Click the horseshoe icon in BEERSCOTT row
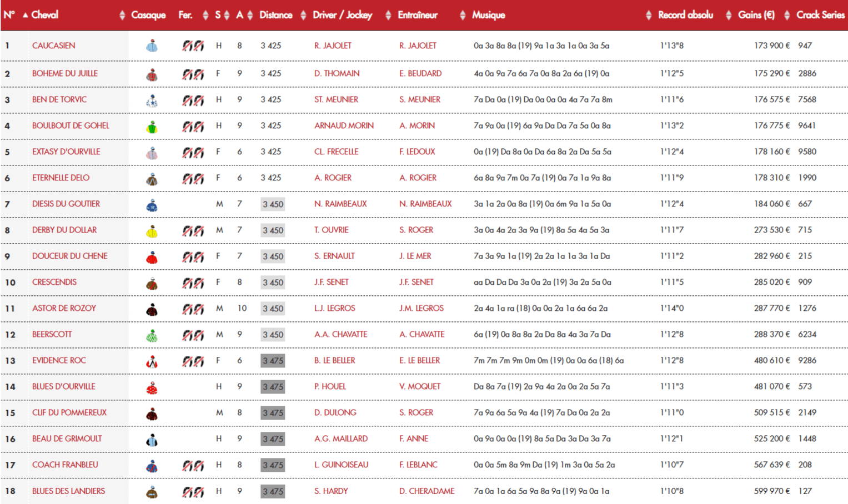 [x=193, y=335]
